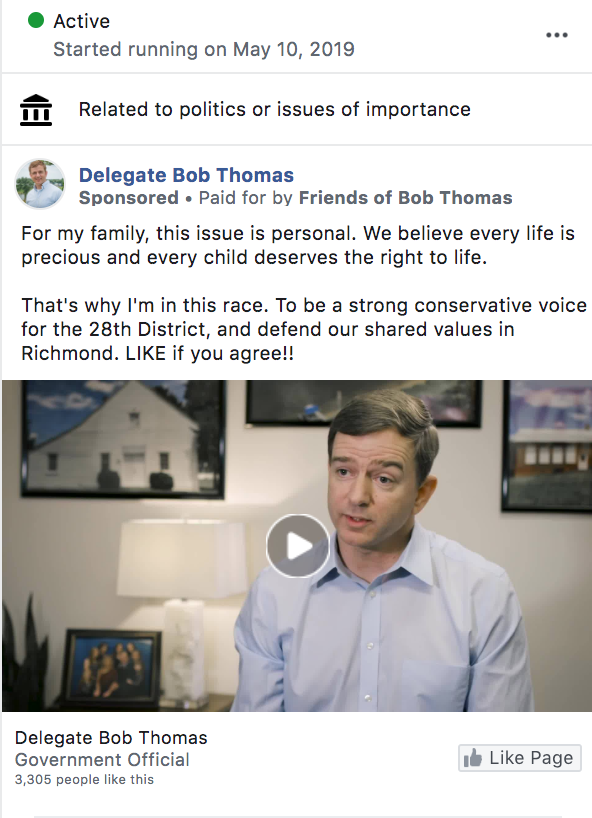Click Delegate Bob Thomas title below the video
Image resolution: width=592 pixels, height=818 pixels.
tap(111, 738)
